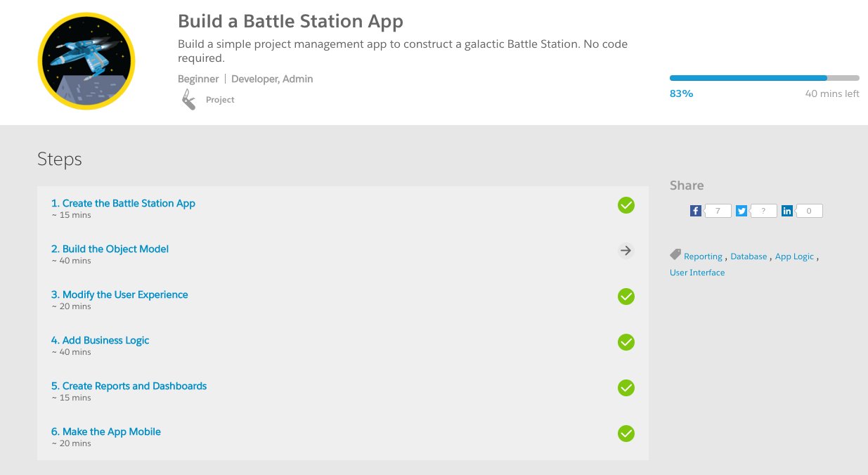Click the green checkmark for Modify the User Experience

pyautogui.click(x=626, y=297)
